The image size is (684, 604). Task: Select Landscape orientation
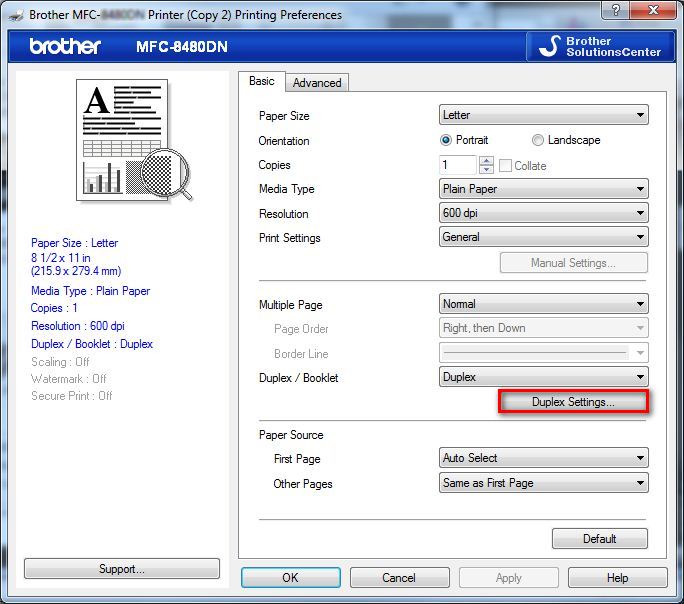tap(538, 141)
